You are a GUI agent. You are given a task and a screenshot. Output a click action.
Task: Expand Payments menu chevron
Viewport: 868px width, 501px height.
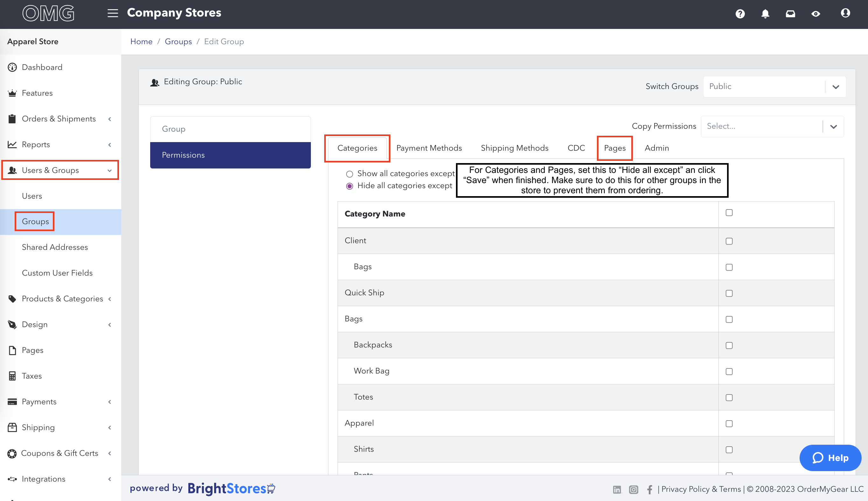click(x=110, y=401)
